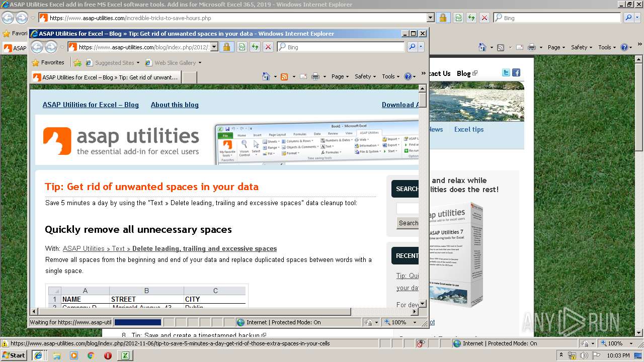This screenshot has height=362, width=644.
Task: Click the Add to Favorites bar star icon
Action: point(77,63)
